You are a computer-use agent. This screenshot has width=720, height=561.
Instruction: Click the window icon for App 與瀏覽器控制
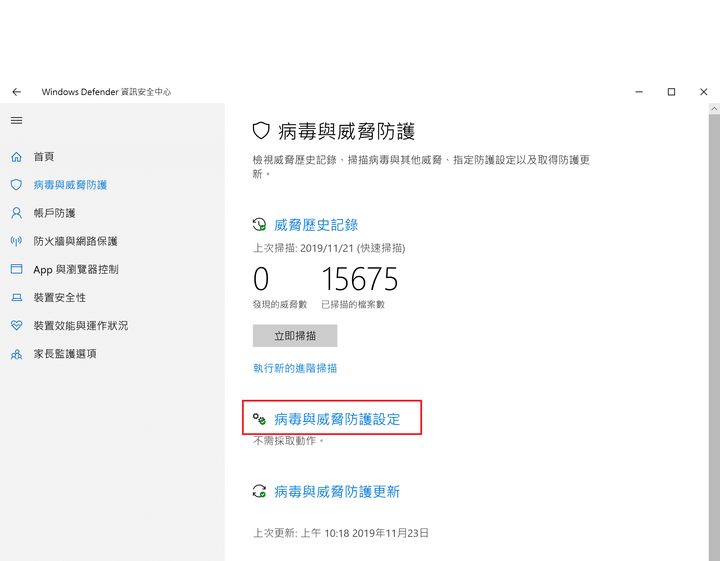click(16, 269)
